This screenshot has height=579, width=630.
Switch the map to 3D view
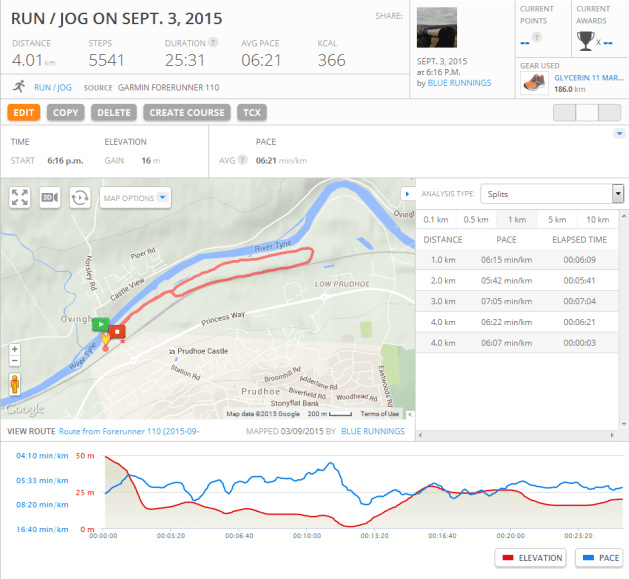(x=48, y=198)
